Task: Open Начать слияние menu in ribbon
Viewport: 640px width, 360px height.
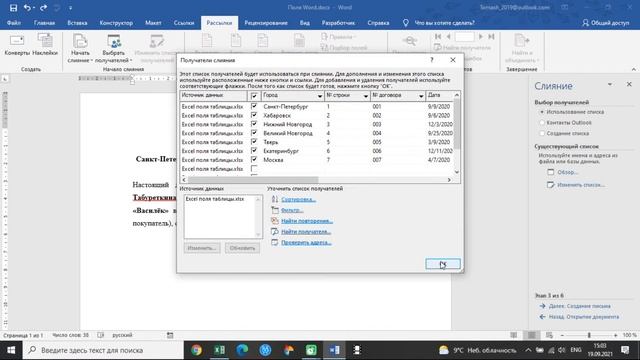Action: click(x=80, y=48)
